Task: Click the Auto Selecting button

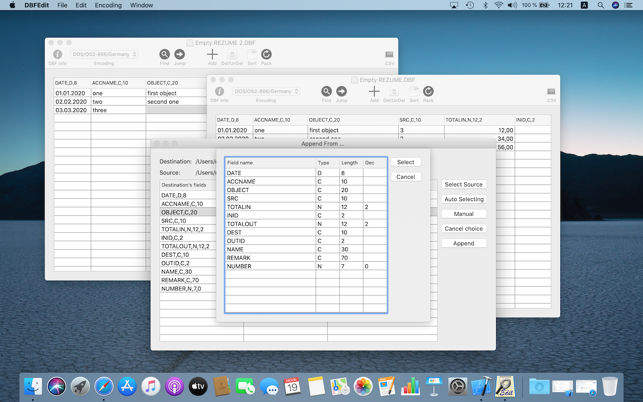Action: tap(464, 199)
